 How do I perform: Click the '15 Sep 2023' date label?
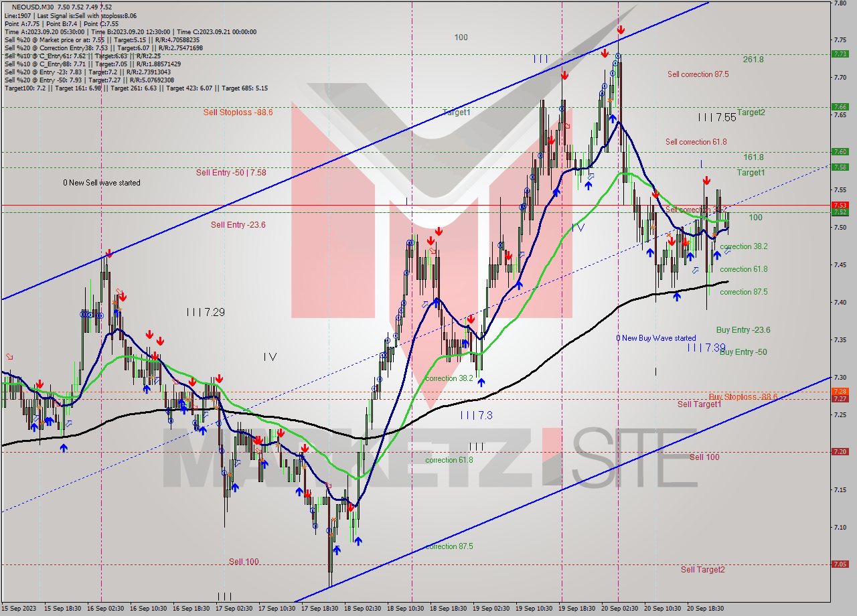pyautogui.click(x=18, y=609)
